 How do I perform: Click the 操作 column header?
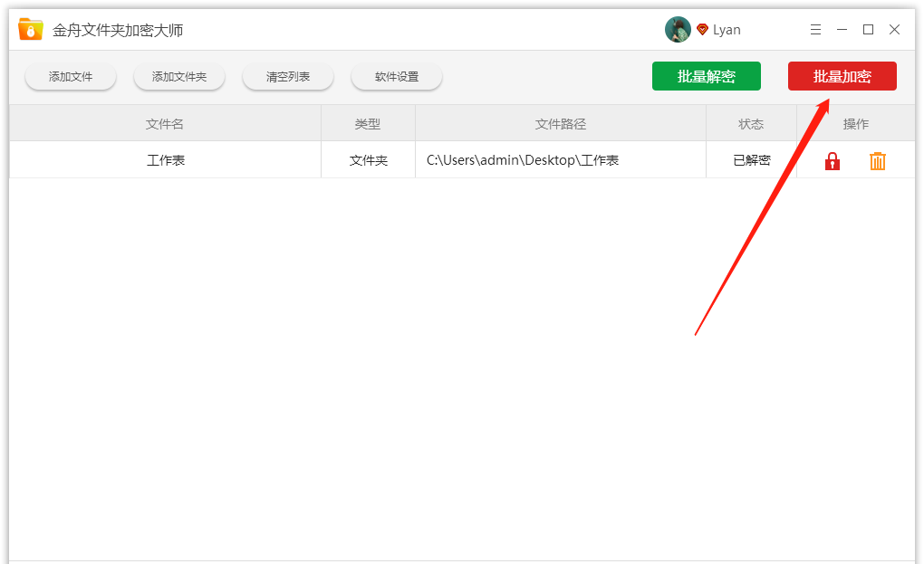pos(856,124)
